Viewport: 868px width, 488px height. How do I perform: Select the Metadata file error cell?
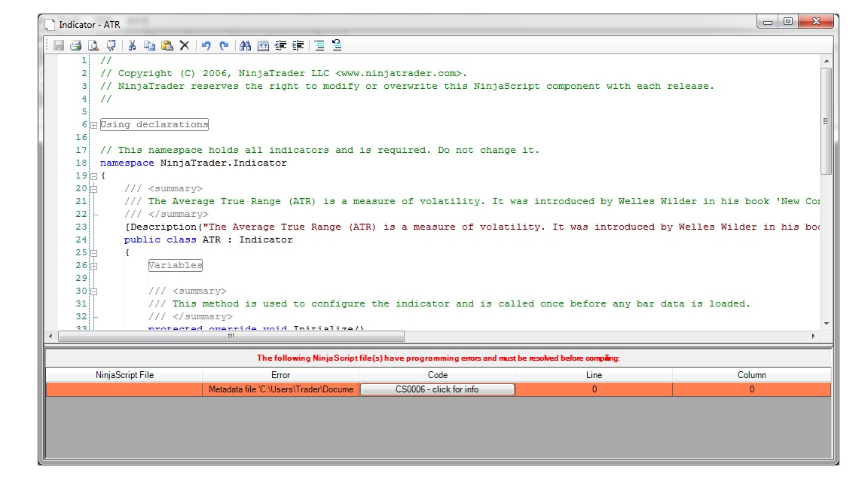tap(280, 389)
